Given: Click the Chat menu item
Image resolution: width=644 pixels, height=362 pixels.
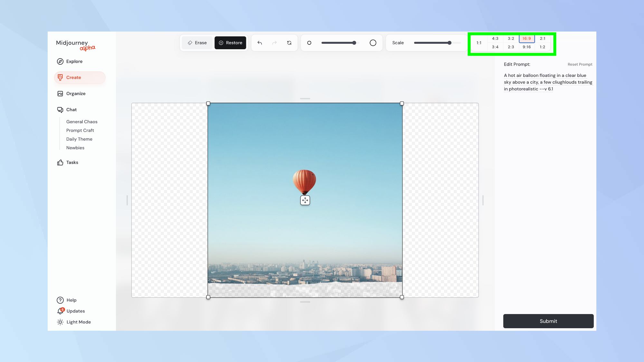Looking at the screenshot, I should (x=71, y=110).
